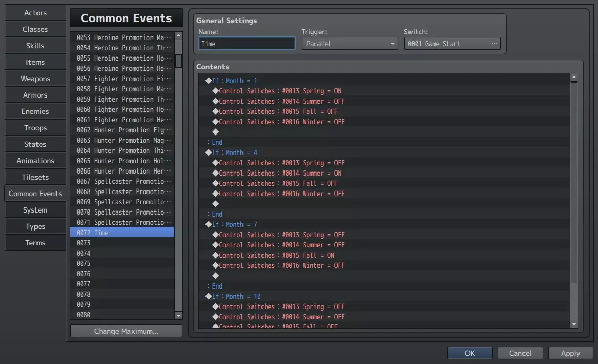598x364 pixels.
Task: Open the Animations tab
Action: tap(35, 161)
